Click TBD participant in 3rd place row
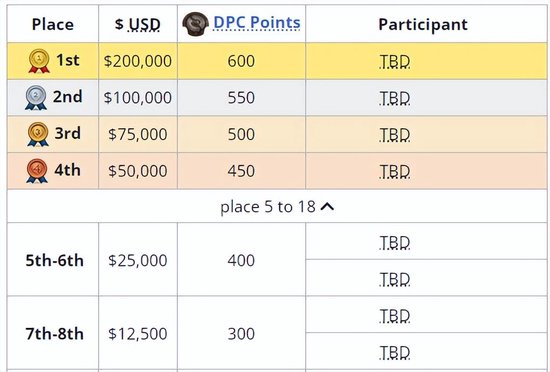The width and height of the screenshot is (550, 372). (395, 135)
